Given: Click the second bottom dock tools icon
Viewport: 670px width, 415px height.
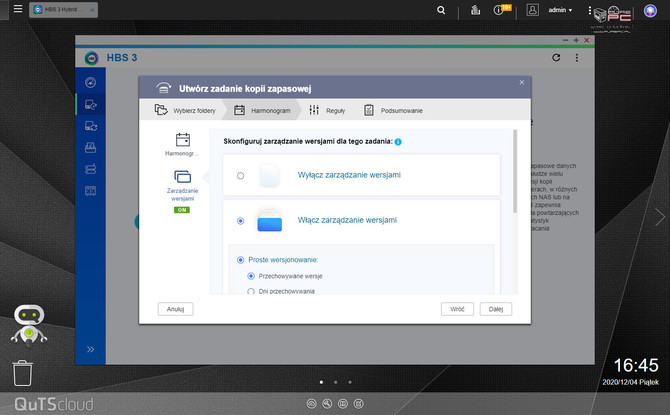Looking at the screenshot, I should point(327,403).
